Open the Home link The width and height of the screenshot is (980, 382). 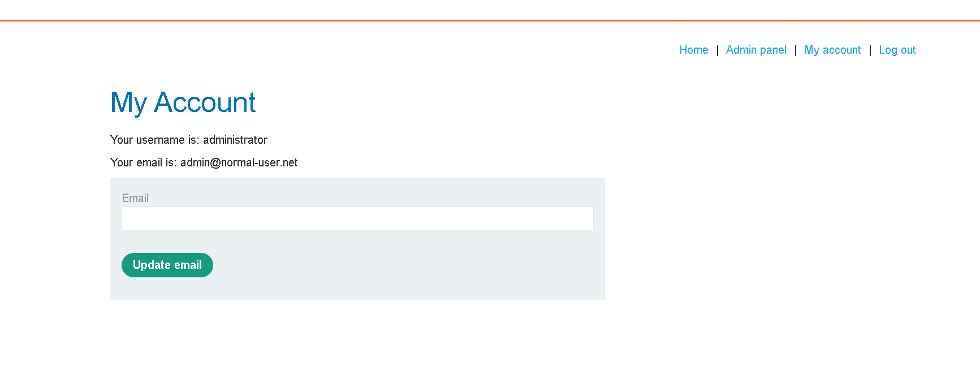693,50
